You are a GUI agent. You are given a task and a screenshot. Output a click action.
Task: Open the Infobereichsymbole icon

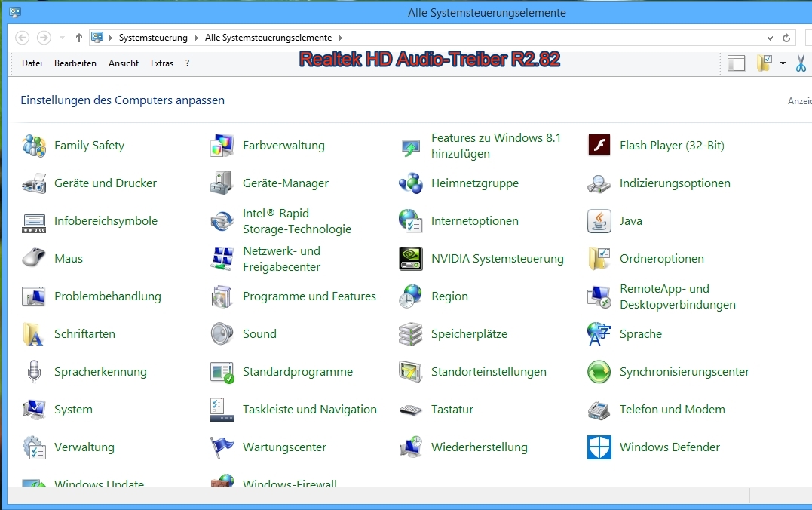[34, 223]
